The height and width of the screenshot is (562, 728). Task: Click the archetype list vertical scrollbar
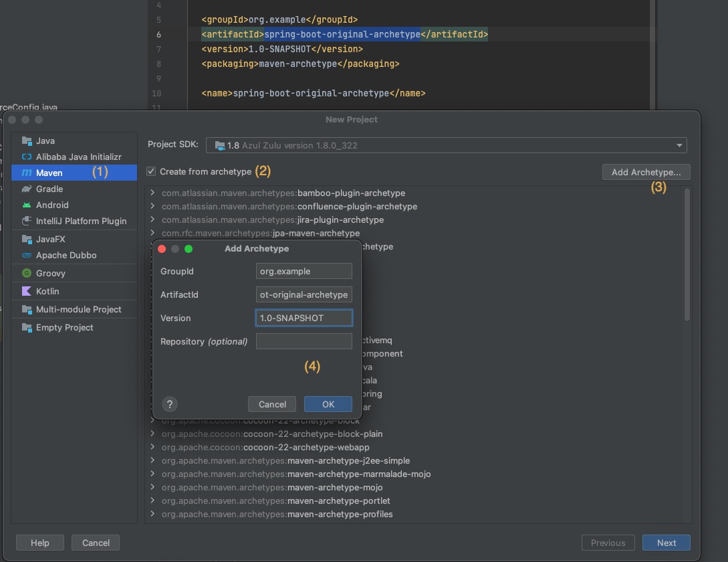pyautogui.click(x=687, y=254)
